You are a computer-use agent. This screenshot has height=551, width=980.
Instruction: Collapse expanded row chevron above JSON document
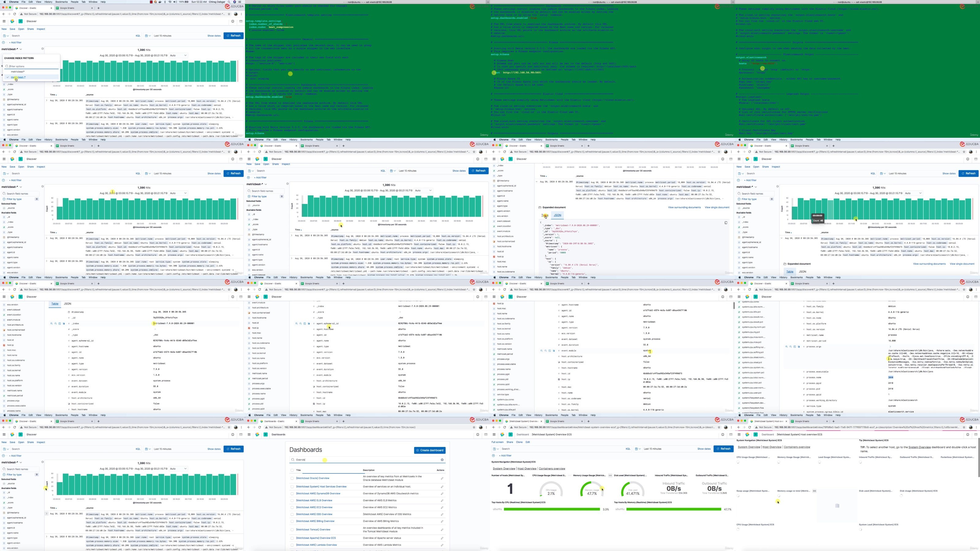click(537, 182)
